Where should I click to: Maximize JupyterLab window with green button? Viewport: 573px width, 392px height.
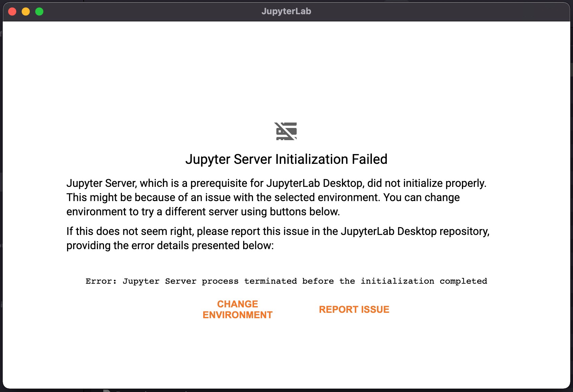tap(39, 12)
